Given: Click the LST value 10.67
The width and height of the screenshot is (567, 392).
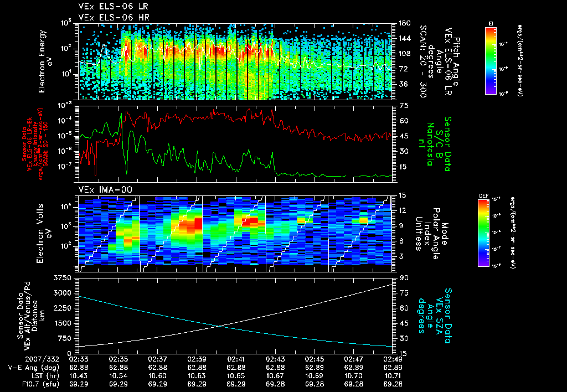Looking at the screenshot, I should pyautogui.click(x=275, y=376).
